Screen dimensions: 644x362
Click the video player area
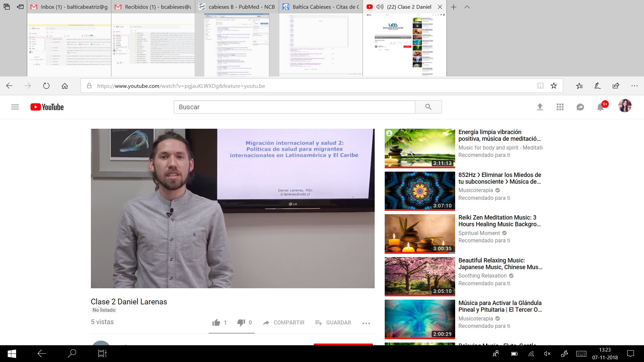[x=232, y=208]
